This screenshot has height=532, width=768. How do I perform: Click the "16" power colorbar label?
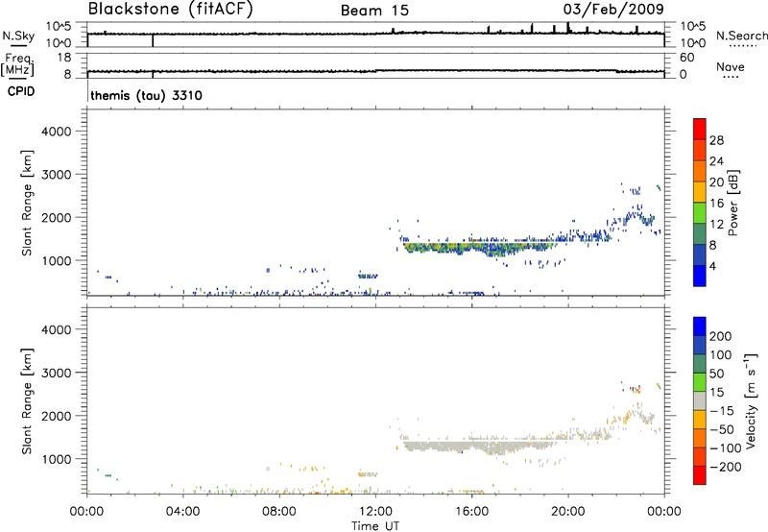coord(716,204)
